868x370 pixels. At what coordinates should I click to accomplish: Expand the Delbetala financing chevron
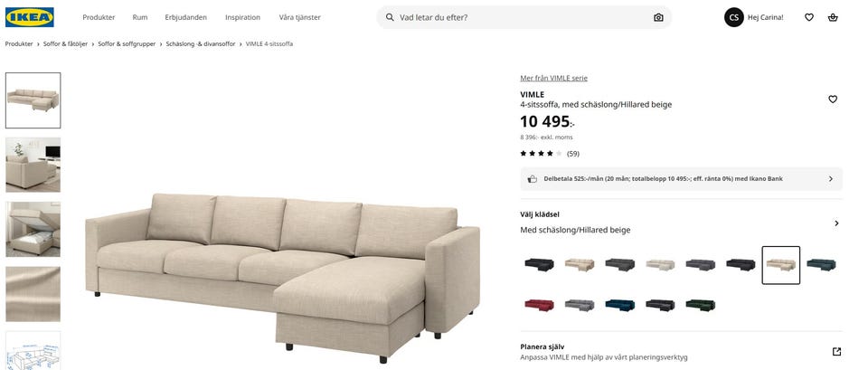click(831, 179)
